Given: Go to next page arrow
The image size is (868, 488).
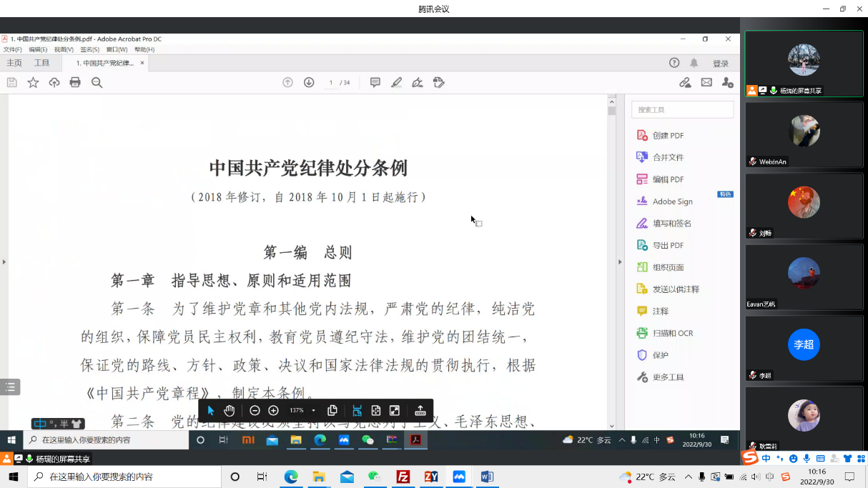Looking at the screenshot, I should click(309, 83).
